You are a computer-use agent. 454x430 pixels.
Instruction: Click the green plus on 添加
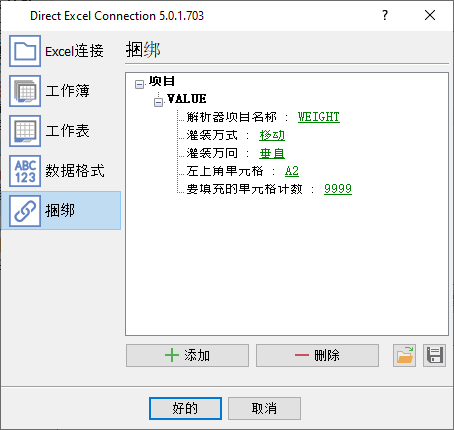172,355
